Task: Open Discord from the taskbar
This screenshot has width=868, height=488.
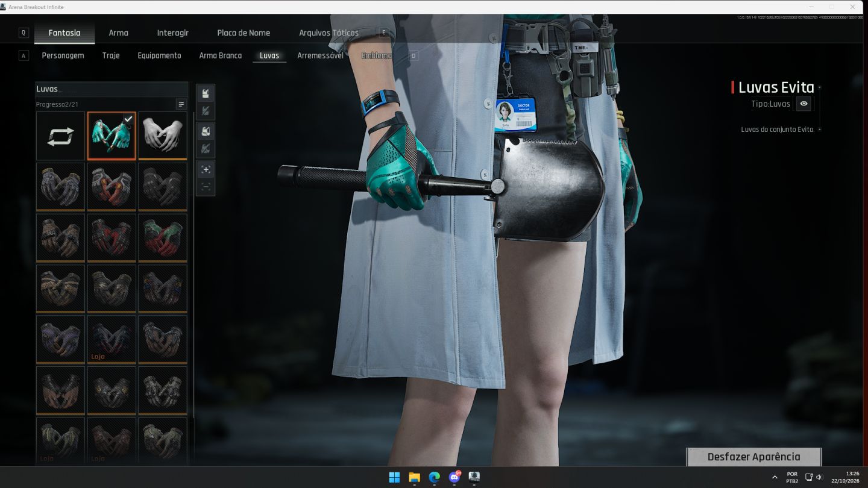Action: [454, 477]
